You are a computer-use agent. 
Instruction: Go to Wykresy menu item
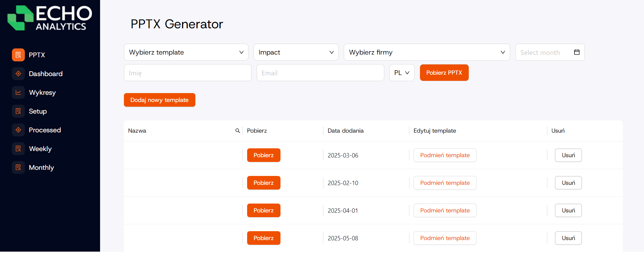[42, 92]
